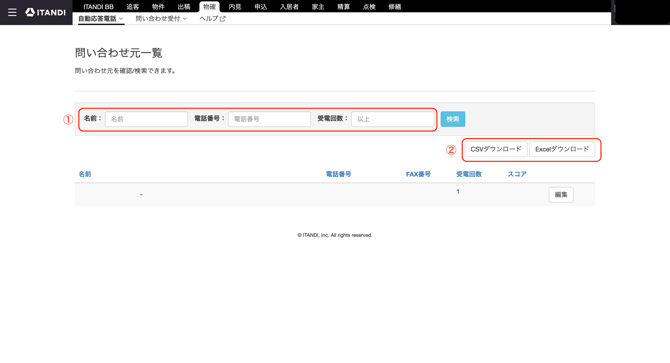Sort by スコア column header
670x363 pixels.
point(517,174)
